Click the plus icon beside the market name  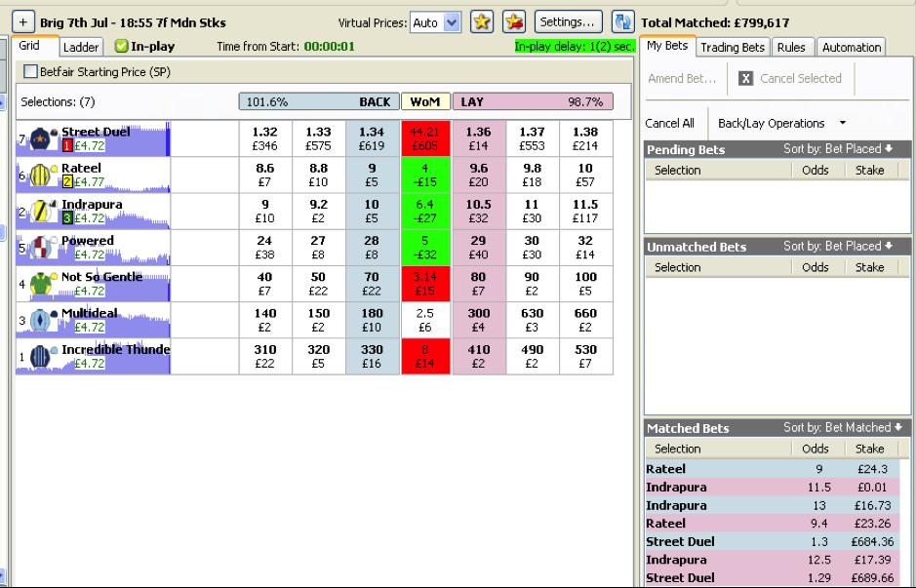[x=24, y=22]
